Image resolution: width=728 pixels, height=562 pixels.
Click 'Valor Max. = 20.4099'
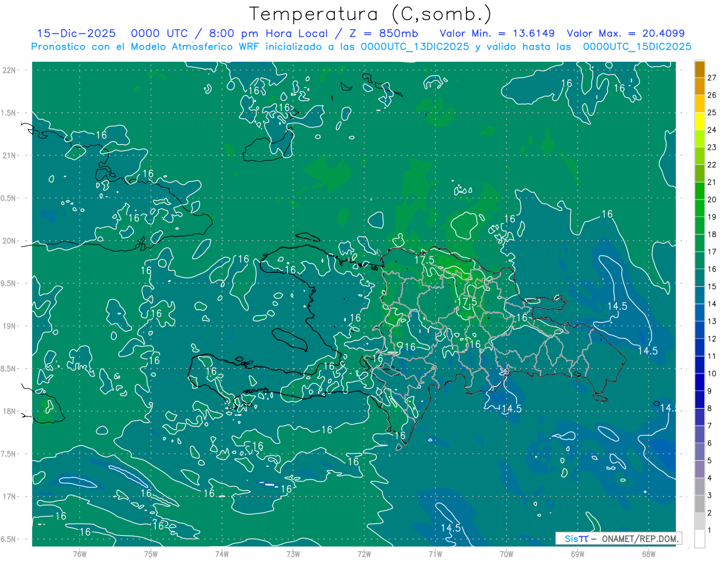point(625,34)
